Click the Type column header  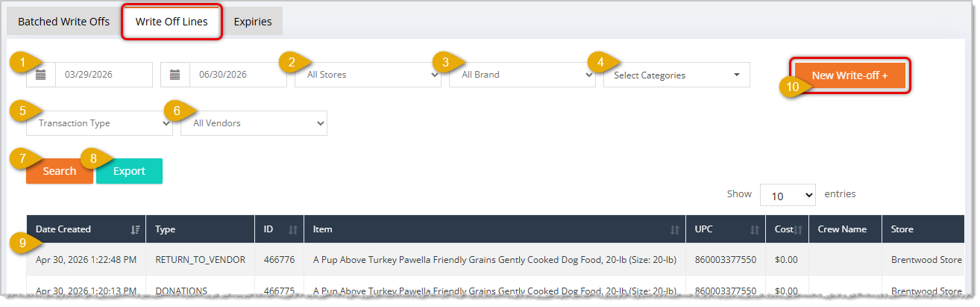(200, 229)
